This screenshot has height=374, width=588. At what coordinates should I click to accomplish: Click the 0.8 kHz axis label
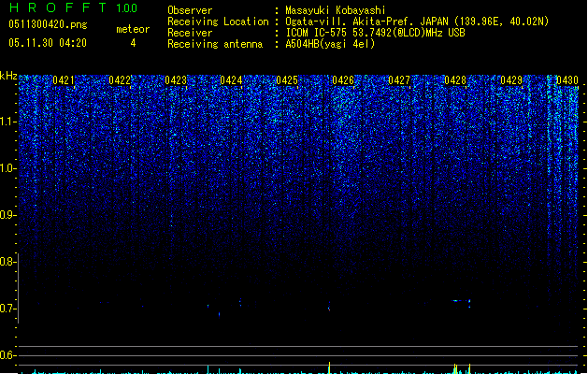[x=7, y=262]
